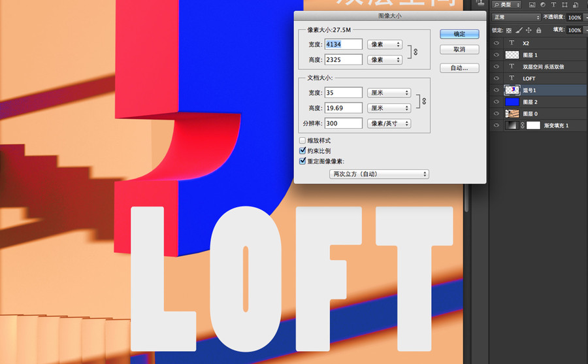Image resolution: width=588 pixels, height=364 pixels.
Task: Select layer name 渐变填充 1
Action: 556,125
